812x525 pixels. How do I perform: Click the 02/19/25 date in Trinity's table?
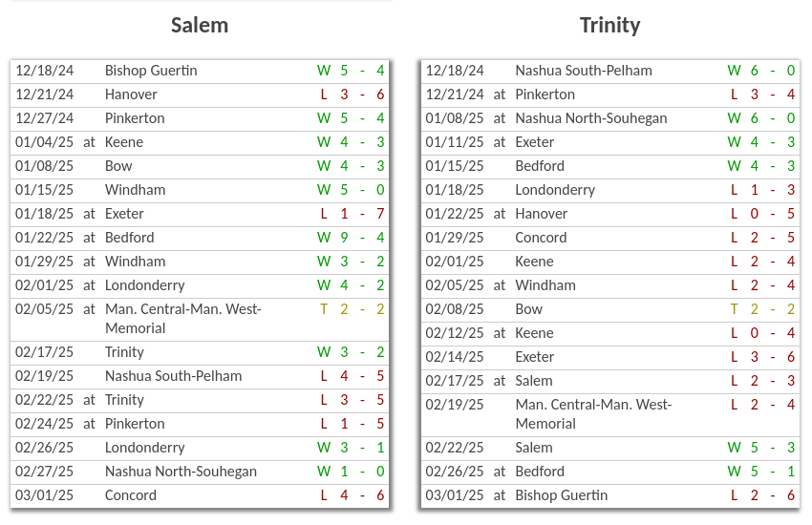(x=455, y=405)
